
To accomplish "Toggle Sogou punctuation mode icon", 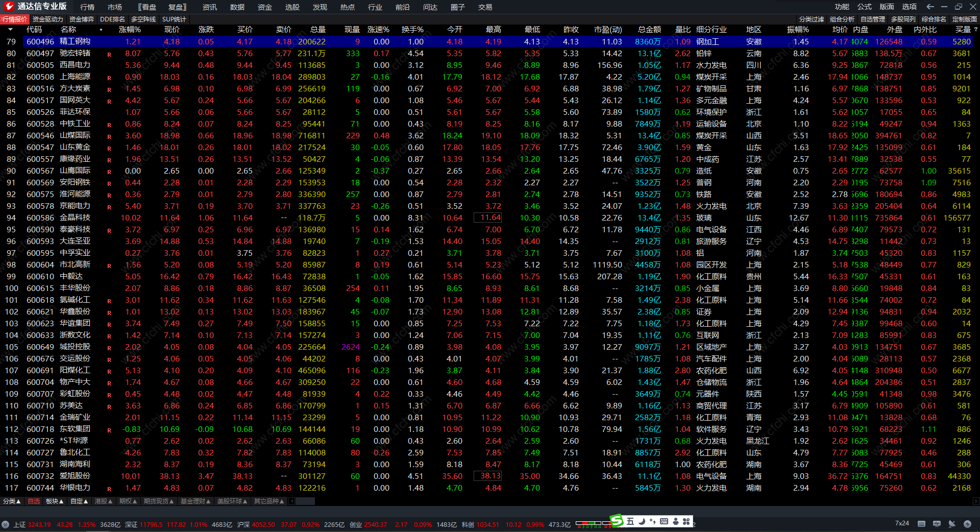I will tap(652, 521).
